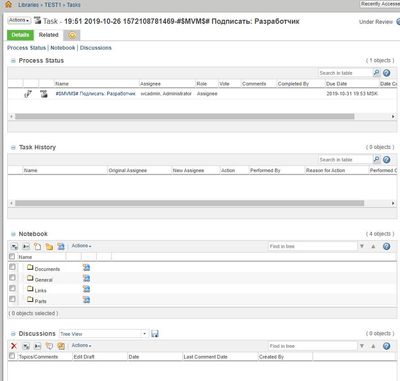Viewport: 400px width, 381px height.
Task: Open Discussions table help icon
Action: pyautogui.click(x=387, y=346)
